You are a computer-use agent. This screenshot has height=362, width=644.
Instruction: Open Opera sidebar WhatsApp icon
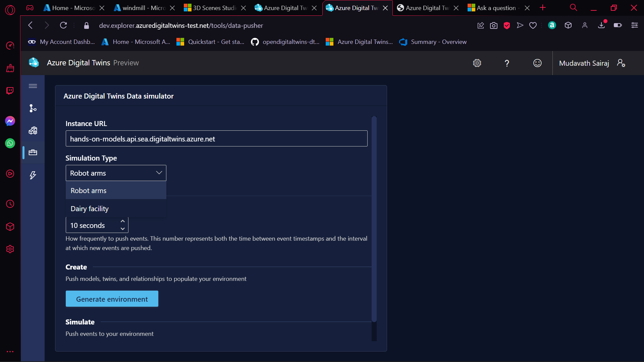pos(10,143)
